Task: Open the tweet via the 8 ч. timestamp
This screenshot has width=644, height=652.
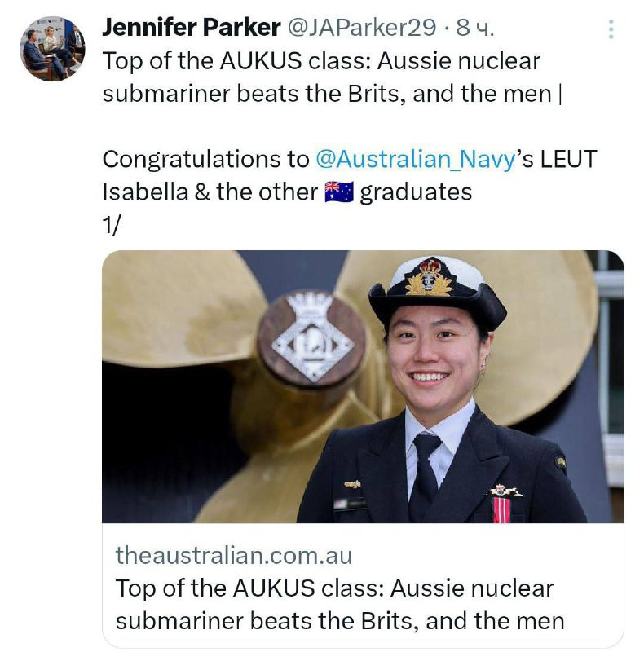Action: [474, 28]
